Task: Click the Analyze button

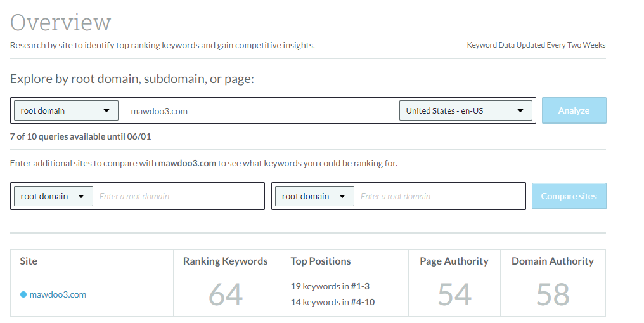Action: click(x=574, y=110)
